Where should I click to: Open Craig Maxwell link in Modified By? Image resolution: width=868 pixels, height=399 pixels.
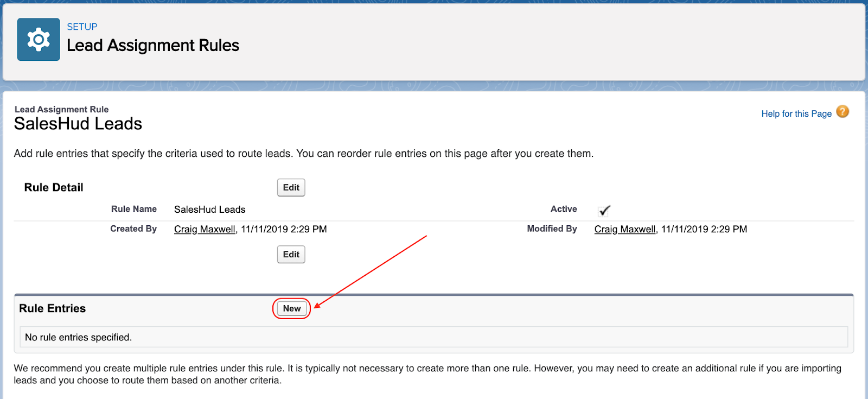tap(625, 229)
